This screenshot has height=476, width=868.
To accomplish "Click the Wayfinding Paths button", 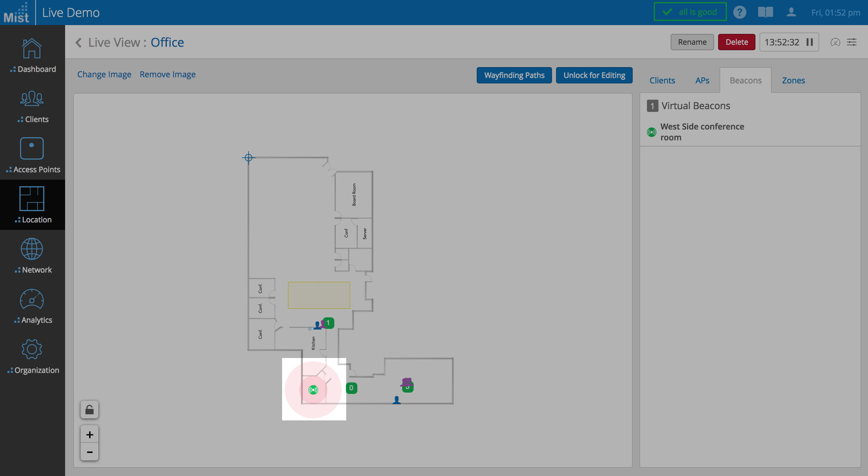I will pyautogui.click(x=514, y=75).
